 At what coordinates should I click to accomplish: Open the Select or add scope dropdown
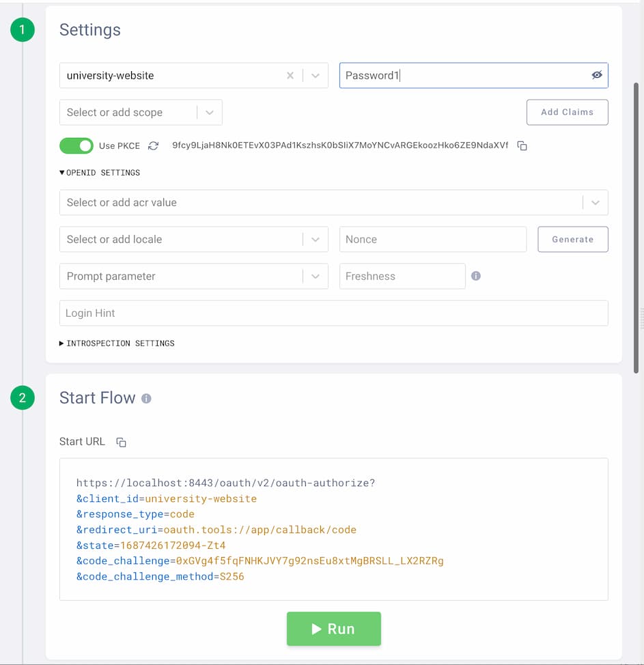[209, 112]
